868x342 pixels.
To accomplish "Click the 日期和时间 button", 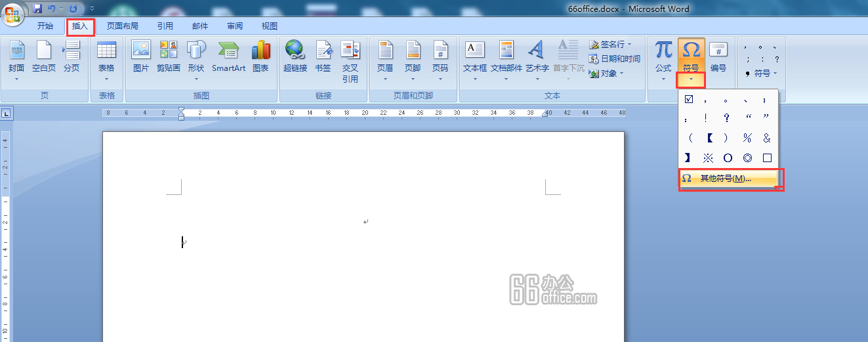I will pos(615,59).
